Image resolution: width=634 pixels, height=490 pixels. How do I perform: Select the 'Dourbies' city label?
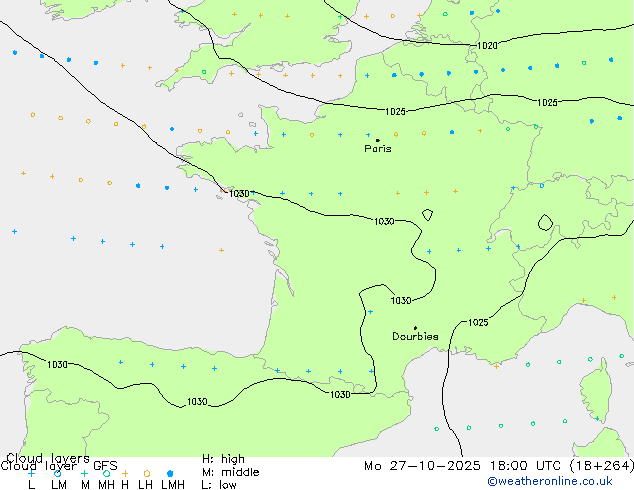[x=415, y=336]
